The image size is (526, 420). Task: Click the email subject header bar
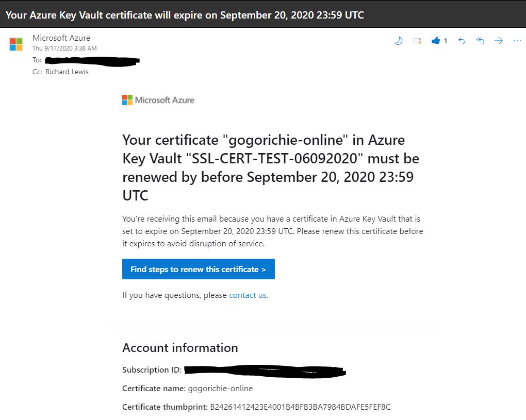point(263,14)
